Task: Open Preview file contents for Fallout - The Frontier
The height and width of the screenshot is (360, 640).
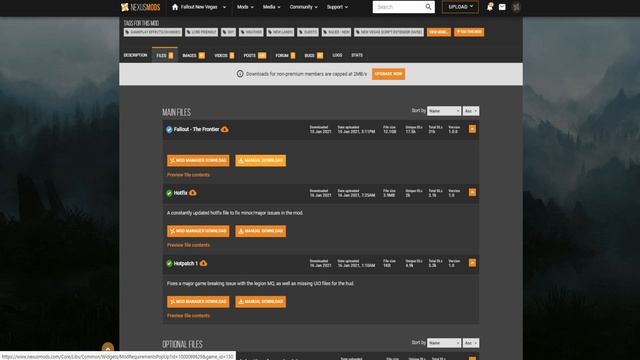Action: 188,175
